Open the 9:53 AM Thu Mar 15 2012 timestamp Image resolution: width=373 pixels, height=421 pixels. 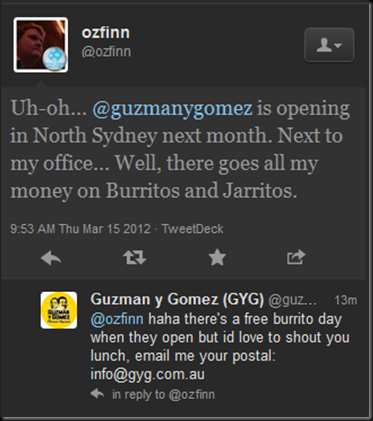click(x=80, y=229)
